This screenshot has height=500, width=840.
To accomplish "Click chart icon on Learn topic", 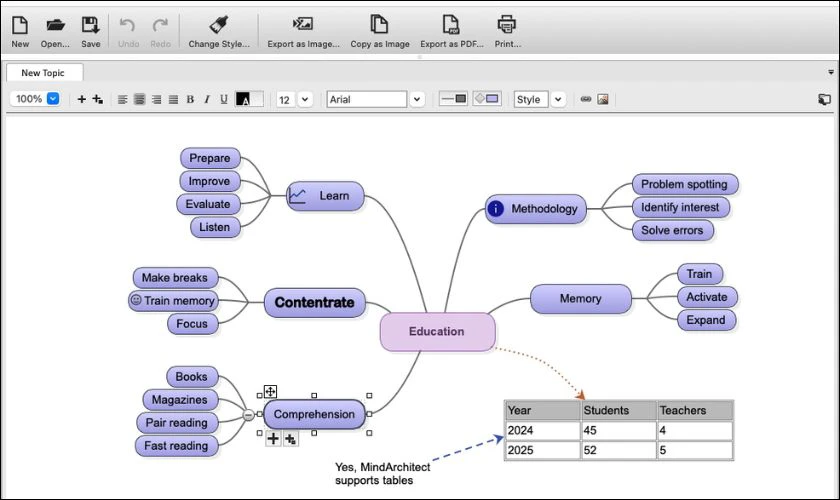I will [x=297, y=196].
